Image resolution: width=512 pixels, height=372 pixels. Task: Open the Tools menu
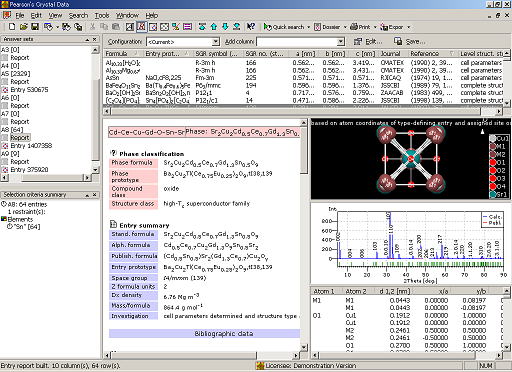[x=102, y=15]
